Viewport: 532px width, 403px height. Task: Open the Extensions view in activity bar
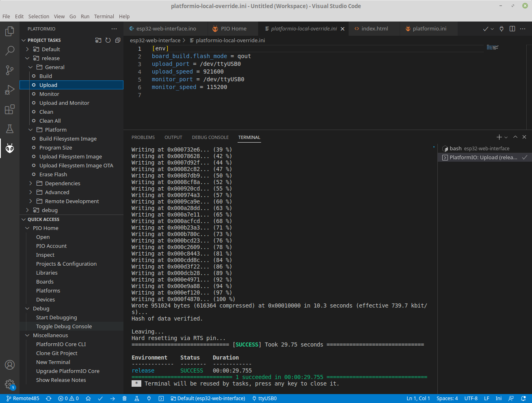pyautogui.click(x=10, y=110)
